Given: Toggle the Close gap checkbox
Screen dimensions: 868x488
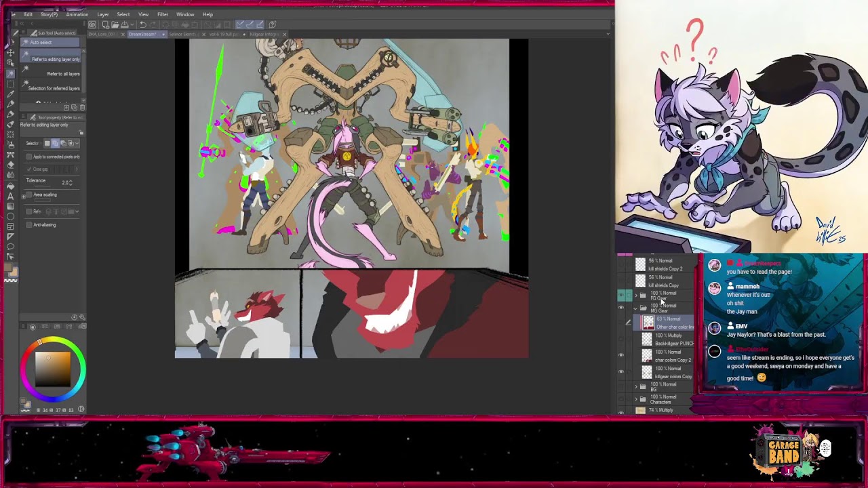Looking at the screenshot, I should pyautogui.click(x=28, y=169).
